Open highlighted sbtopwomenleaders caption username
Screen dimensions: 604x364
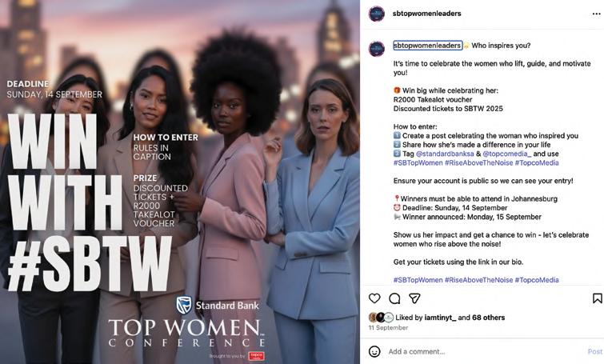click(427, 46)
